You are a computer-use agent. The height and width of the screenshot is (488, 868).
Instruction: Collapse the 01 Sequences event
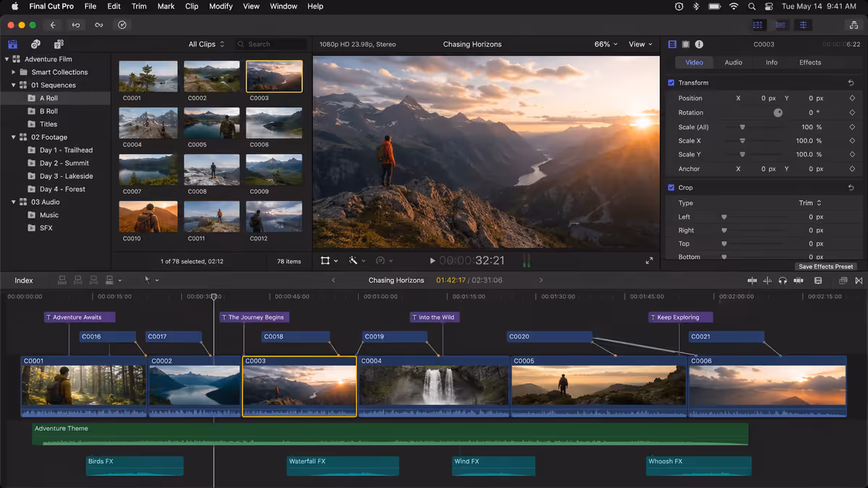13,85
